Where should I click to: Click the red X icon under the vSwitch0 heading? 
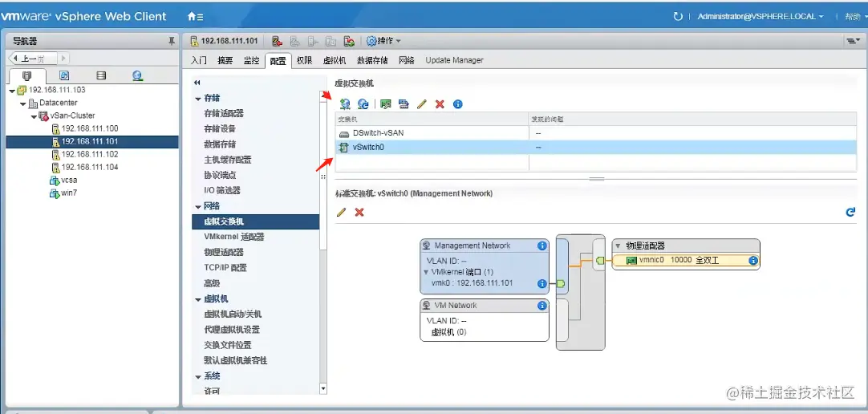(x=359, y=212)
